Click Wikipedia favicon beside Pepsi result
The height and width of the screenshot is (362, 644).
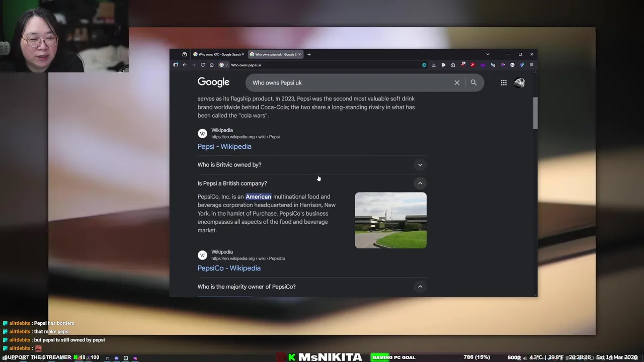[202, 133]
